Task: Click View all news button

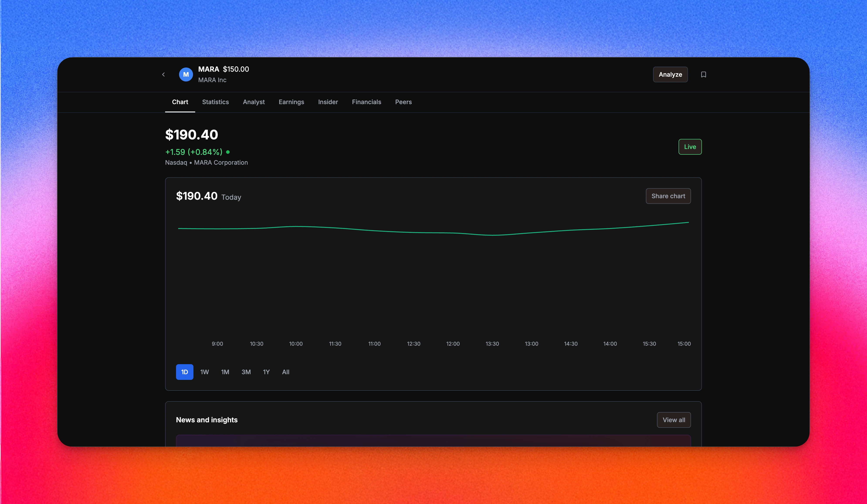Action: pos(674,420)
